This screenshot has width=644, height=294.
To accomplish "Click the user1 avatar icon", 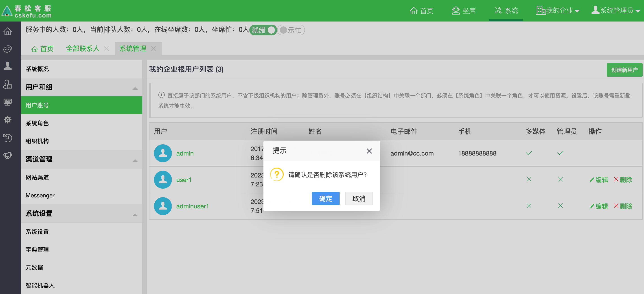I will (163, 180).
